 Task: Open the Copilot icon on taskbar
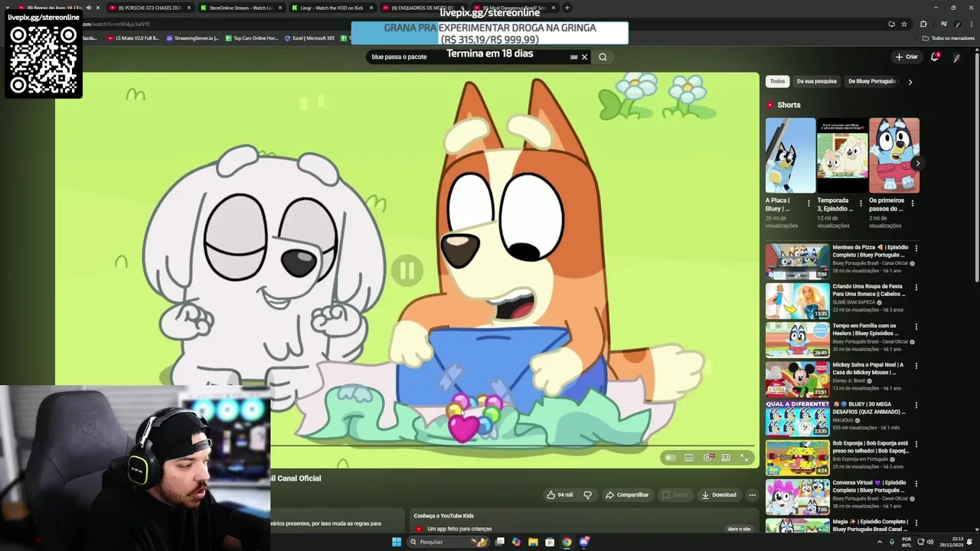point(516,542)
